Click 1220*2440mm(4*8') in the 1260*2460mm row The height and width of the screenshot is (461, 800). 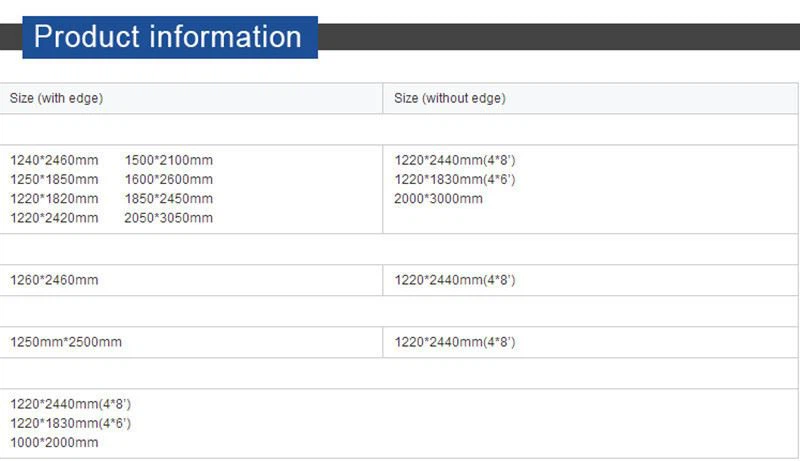(455, 280)
